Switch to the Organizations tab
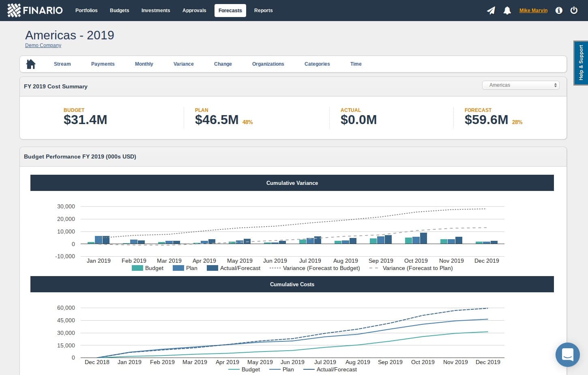Image resolution: width=588 pixels, height=375 pixels. click(x=268, y=64)
